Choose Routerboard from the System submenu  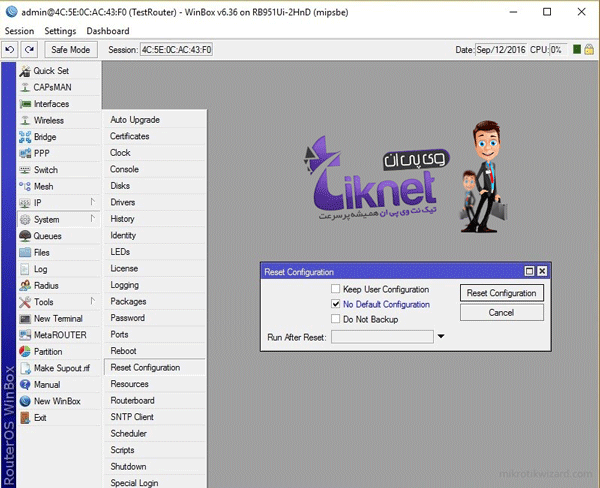(131, 400)
